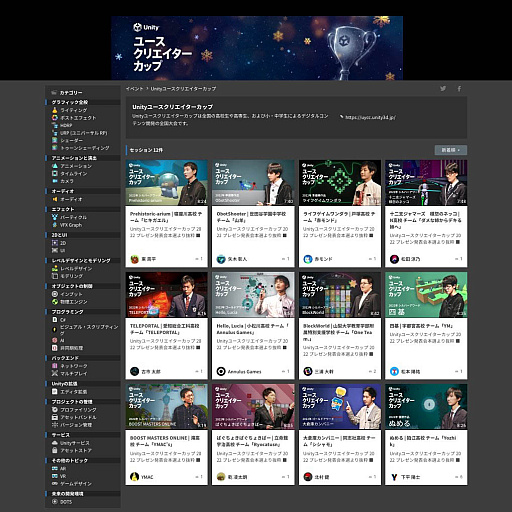This screenshot has height=512, width=512.
Task: Open the ライティング category icon
Action: (55, 110)
